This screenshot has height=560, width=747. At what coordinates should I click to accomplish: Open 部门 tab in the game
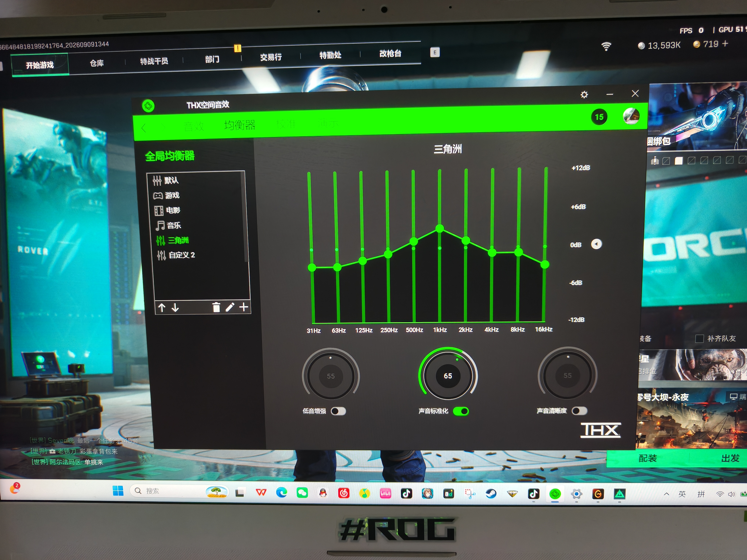point(212,59)
